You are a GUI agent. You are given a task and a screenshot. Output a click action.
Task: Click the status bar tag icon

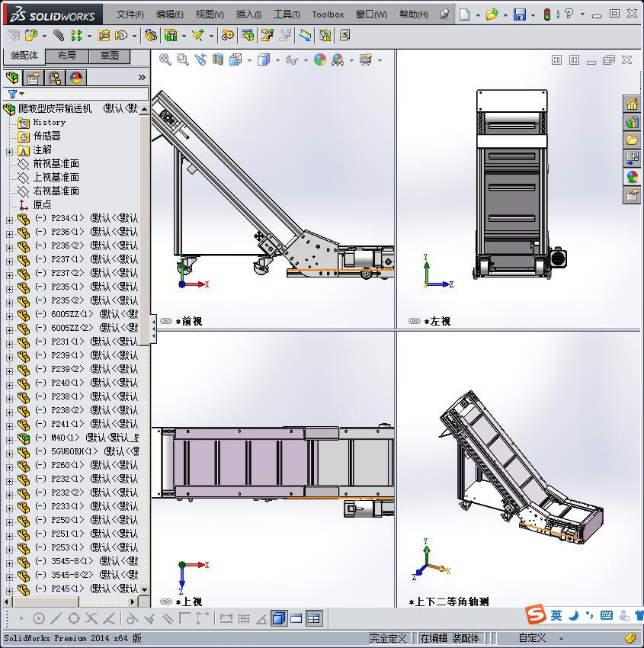pos(630,638)
